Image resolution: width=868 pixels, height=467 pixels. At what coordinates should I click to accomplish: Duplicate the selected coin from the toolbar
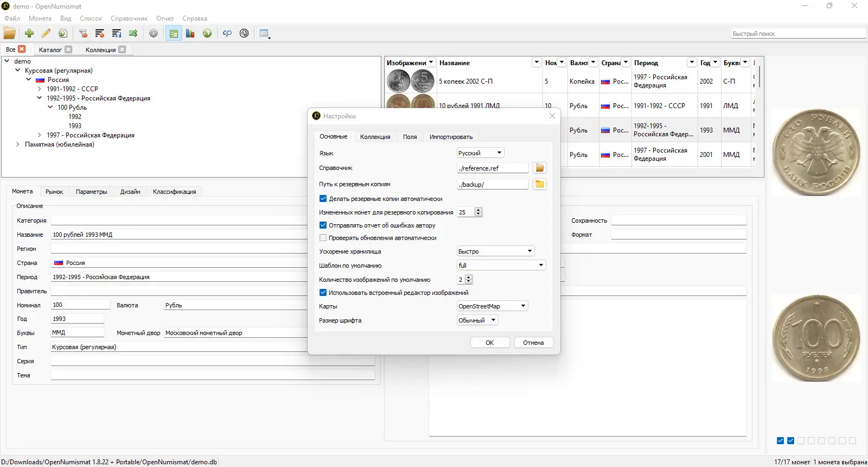[63, 34]
